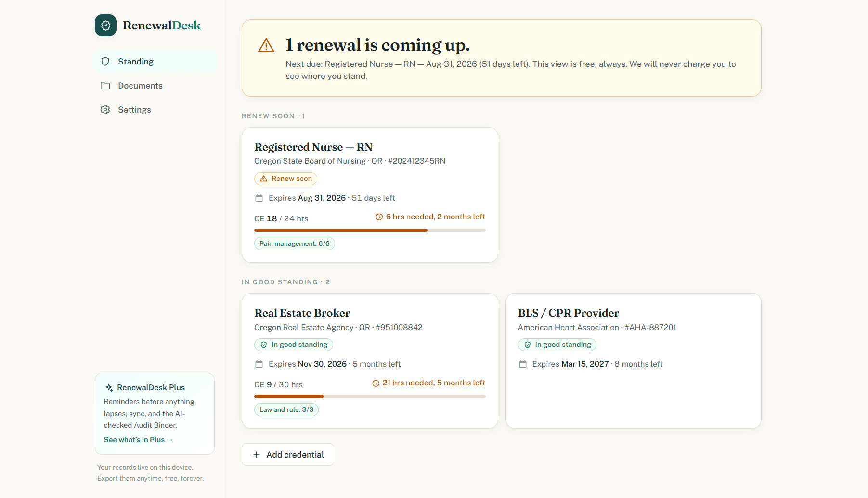868x498 pixels.
Task: Open the Settings section
Action: pyautogui.click(x=155, y=110)
